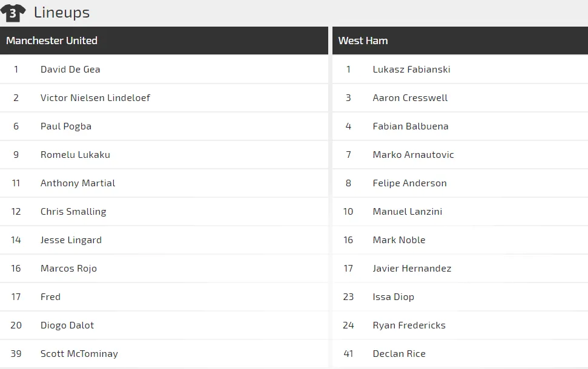Select Paul Pogba in lineup
This screenshot has height=369, width=588.
click(x=66, y=126)
